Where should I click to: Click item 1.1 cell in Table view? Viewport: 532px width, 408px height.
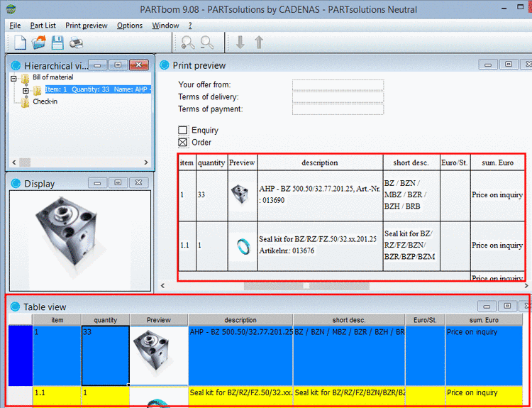(x=57, y=396)
